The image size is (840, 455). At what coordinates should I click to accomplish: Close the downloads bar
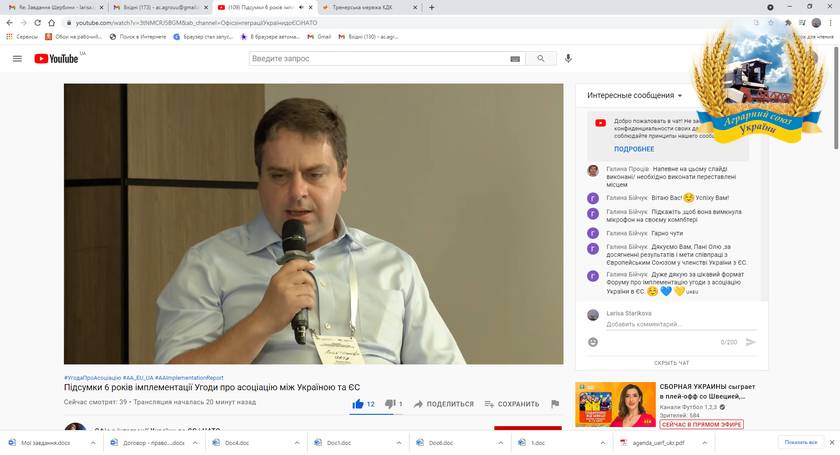click(x=831, y=442)
